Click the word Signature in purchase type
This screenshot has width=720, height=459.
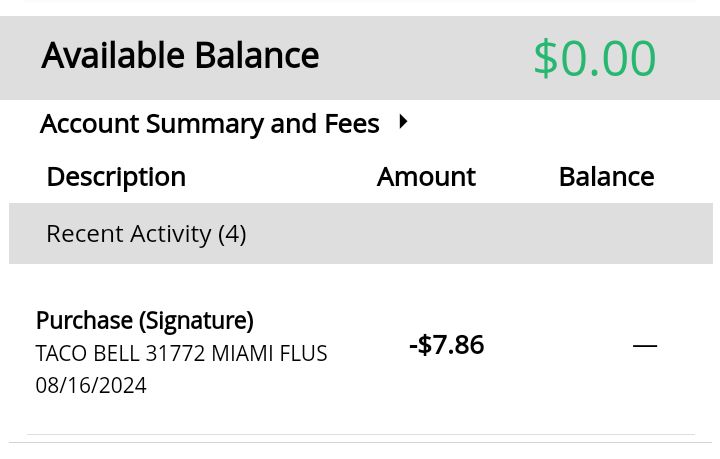pyautogui.click(x=196, y=321)
